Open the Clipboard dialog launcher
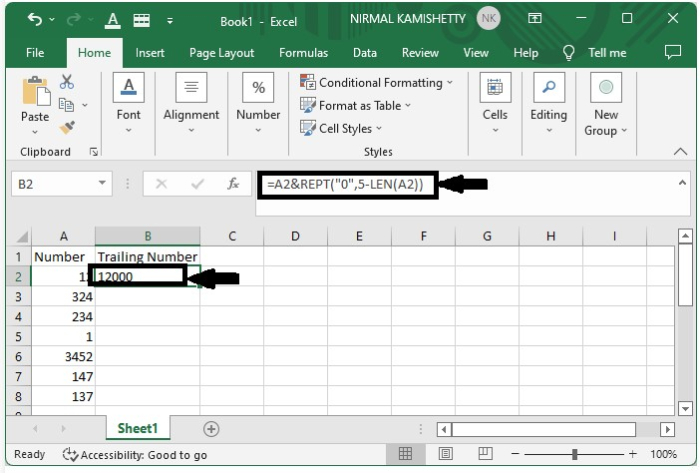The height and width of the screenshot is (473, 700). (x=94, y=152)
